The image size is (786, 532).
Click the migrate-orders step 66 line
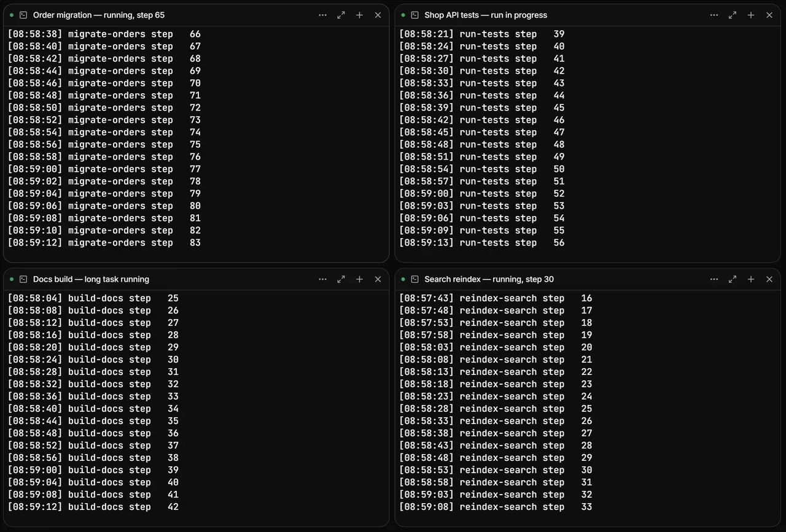pos(104,34)
